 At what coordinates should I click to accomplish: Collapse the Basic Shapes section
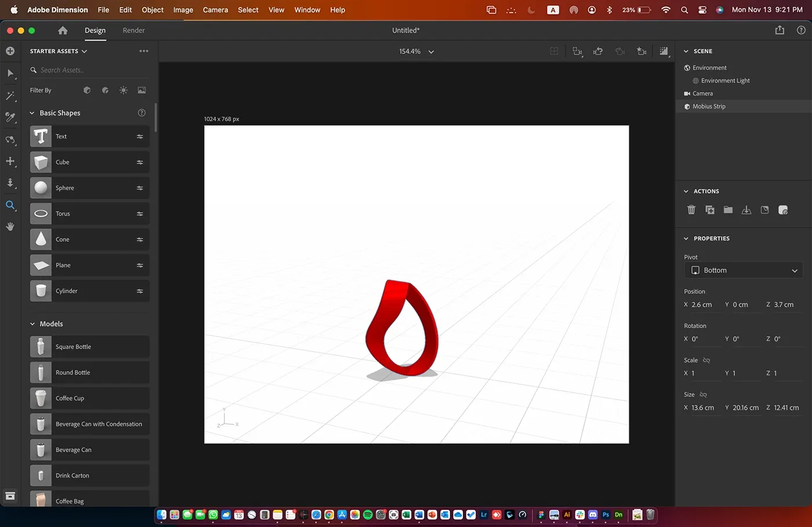point(32,113)
